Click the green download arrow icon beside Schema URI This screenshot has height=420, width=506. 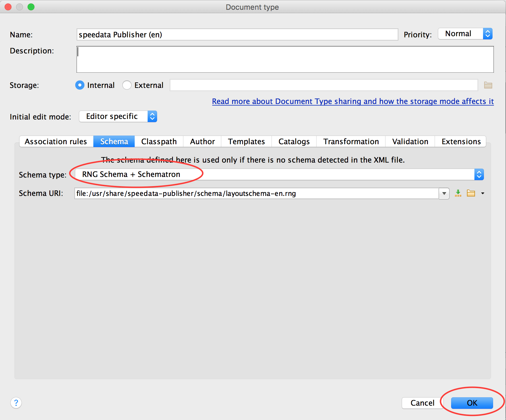[x=458, y=193]
